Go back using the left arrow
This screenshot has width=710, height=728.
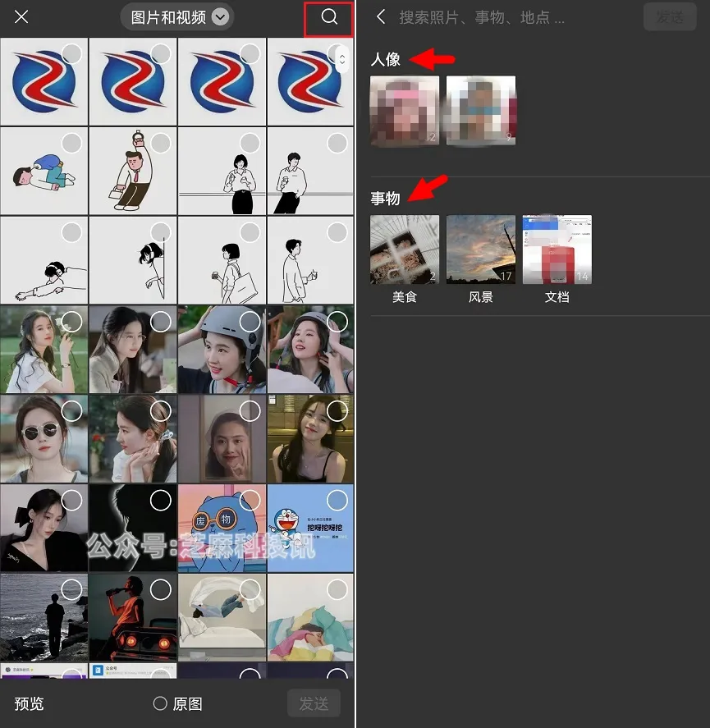pos(381,17)
